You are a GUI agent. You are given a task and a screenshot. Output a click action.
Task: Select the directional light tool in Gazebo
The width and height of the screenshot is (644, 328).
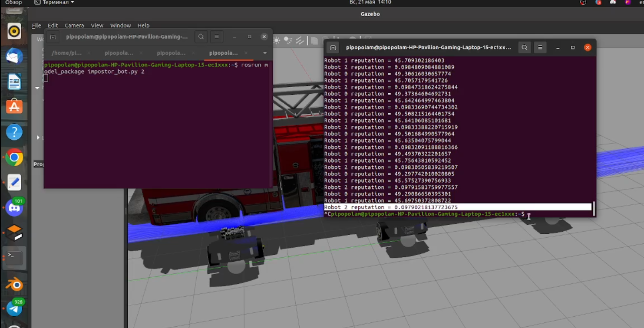point(300,40)
